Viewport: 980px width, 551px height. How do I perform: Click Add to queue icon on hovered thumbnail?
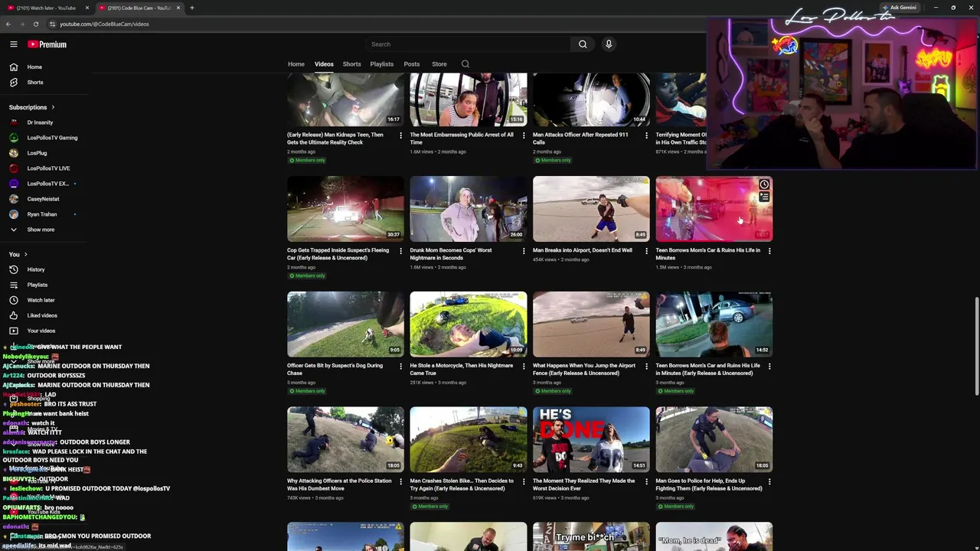[x=764, y=197]
